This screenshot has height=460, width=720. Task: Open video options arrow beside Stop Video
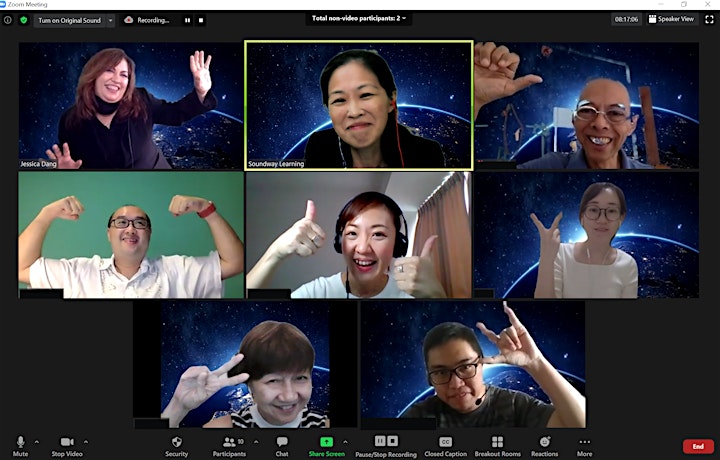86,442
